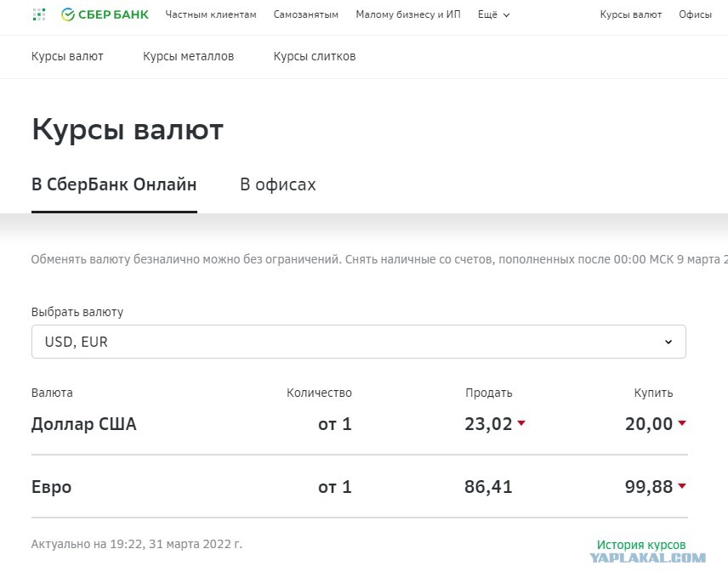This screenshot has height=583, width=728.
Task: Open the Sber services grid menu icon
Action: [x=39, y=14]
